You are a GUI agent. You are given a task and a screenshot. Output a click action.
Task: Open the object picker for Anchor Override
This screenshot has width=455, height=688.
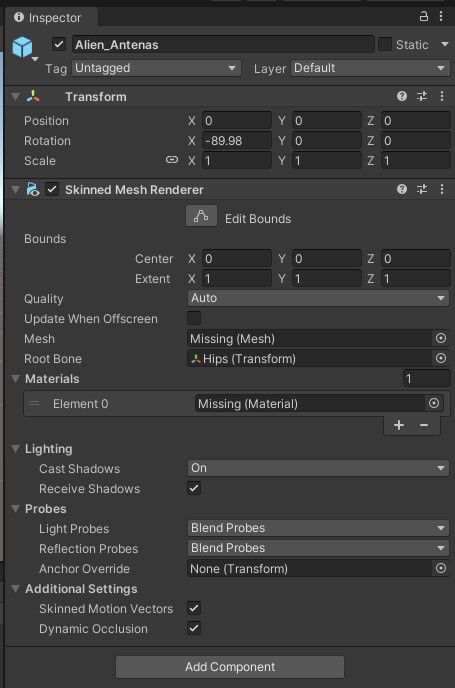tap(441, 568)
